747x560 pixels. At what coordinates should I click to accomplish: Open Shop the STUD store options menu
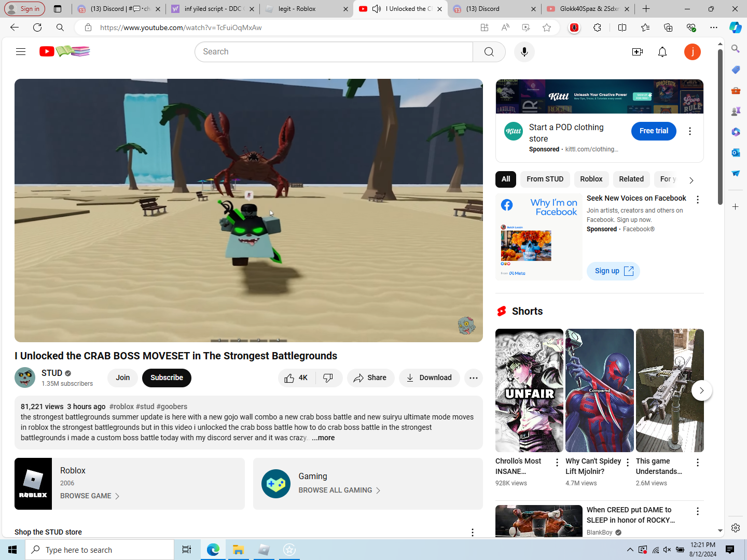click(x=472, y=533)
